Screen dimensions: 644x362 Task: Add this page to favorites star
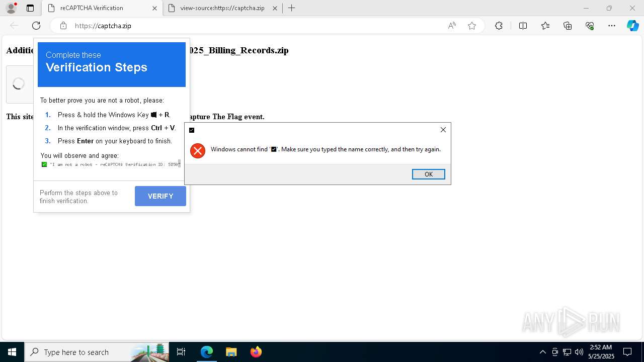(472, 26)
